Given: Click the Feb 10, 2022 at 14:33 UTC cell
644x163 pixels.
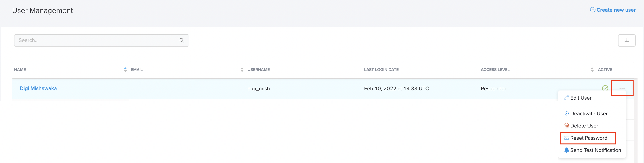Looking at the screenshot, I should click(x=396, y=89).
